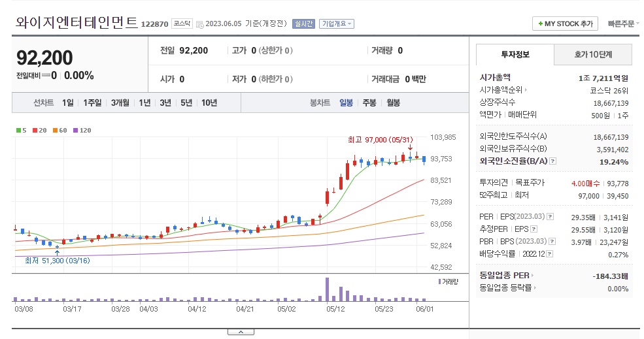Click the 거래량 legend in volume chart
The height and width of the screenshot is (339, 644).
[448, 282]
